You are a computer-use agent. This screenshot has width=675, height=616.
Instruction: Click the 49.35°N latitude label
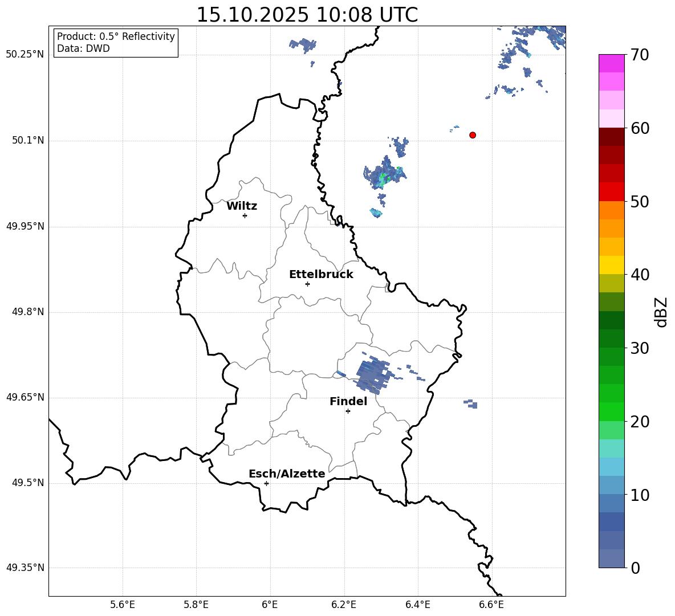[25, 568]
